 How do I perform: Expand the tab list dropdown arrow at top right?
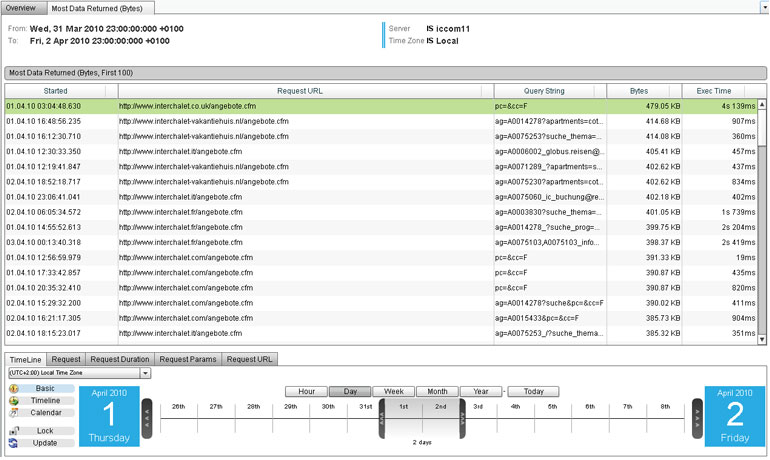point(765,7)
